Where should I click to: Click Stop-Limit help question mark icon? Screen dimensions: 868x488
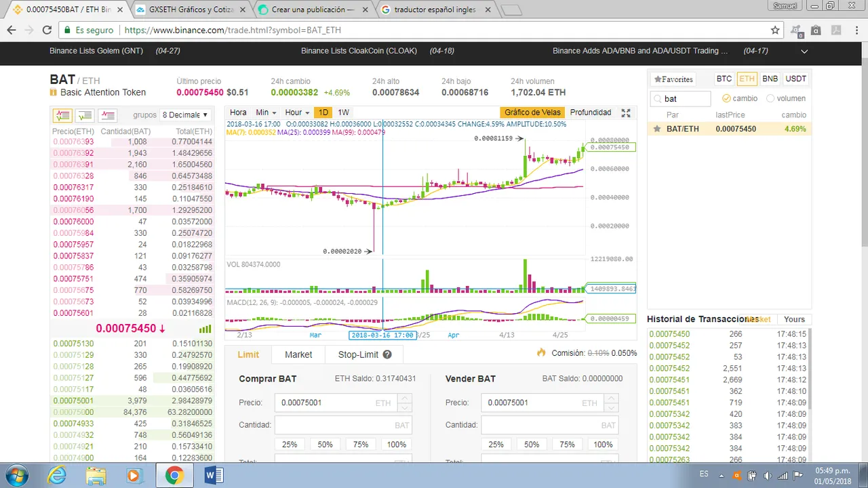(387, 354)
